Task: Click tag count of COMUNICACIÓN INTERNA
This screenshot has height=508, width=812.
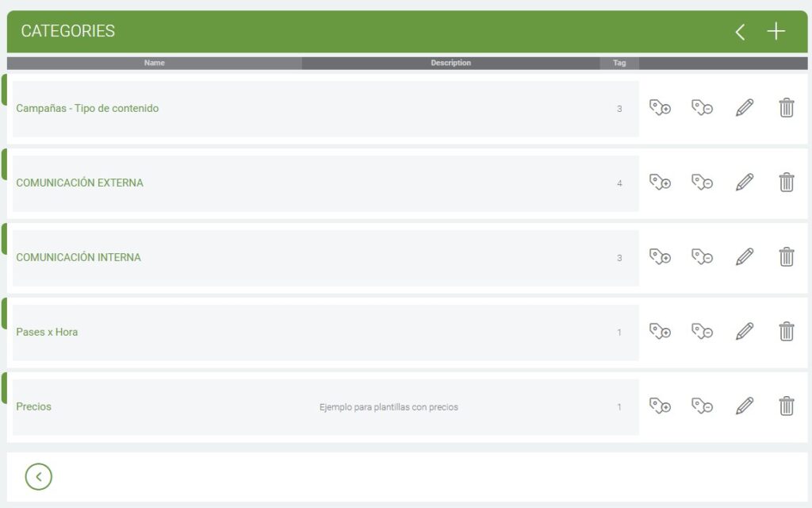Action: tap(619, 258)
